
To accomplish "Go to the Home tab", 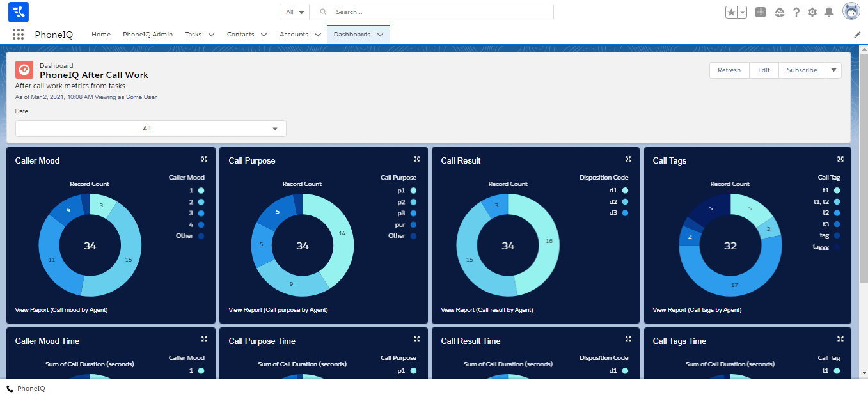I will click(x=101, y=35).
